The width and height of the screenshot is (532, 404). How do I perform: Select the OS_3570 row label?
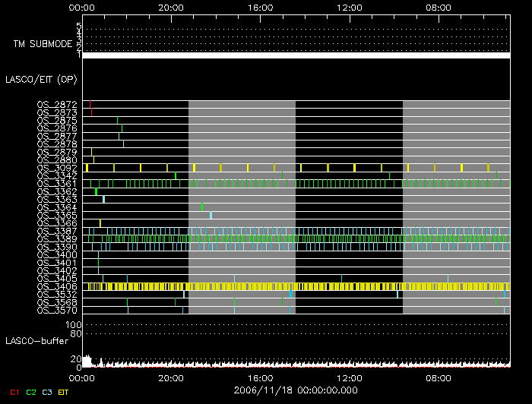coord(57,310)
